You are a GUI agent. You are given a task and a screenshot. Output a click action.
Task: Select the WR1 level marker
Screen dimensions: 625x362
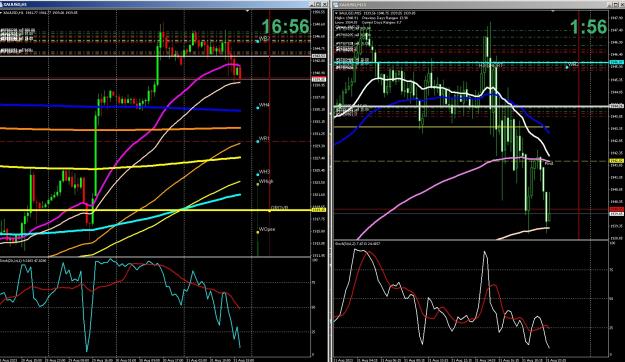click(x=263, y=139)
